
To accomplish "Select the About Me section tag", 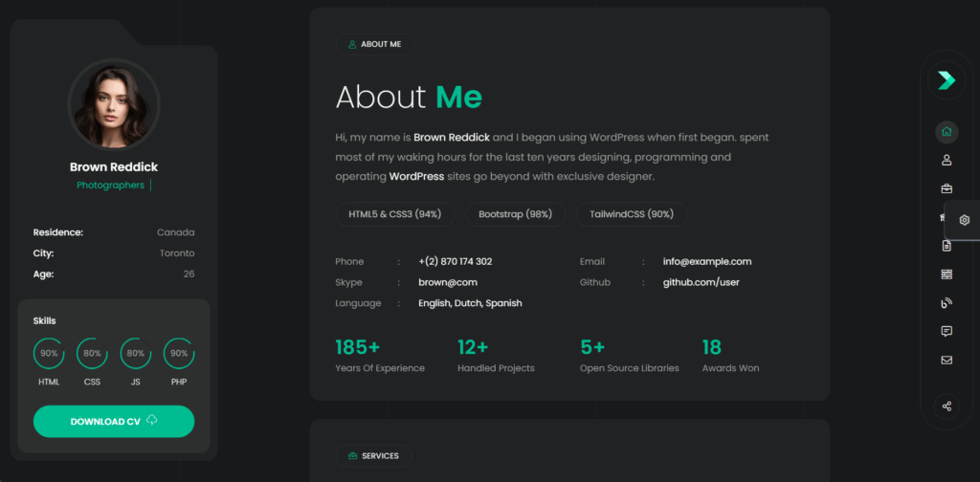I will tap(374, 44).
